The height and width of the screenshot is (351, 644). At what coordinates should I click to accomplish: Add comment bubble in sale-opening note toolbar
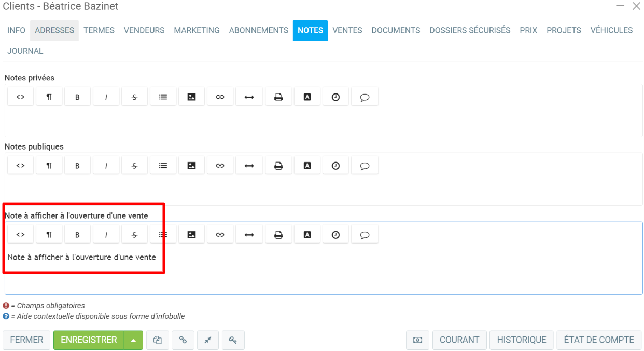click(x=365, y=235)
